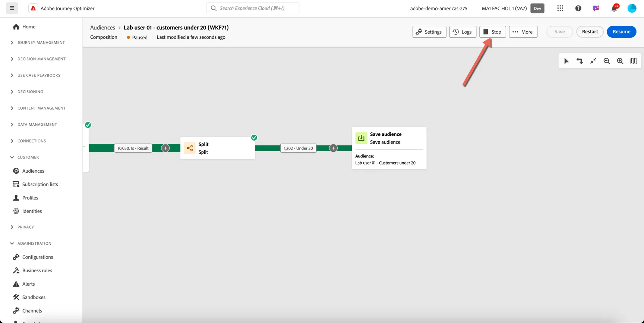Click the canvas rotate layout icon

coord(580,61)
